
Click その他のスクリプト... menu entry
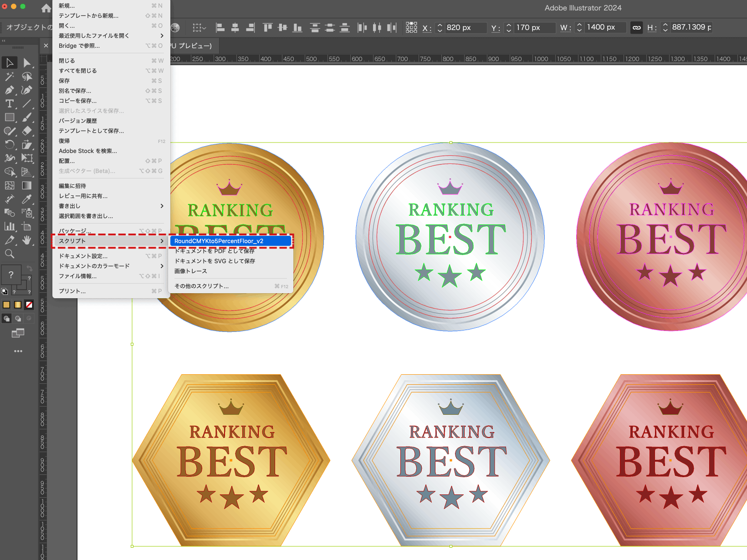(202, 286)
